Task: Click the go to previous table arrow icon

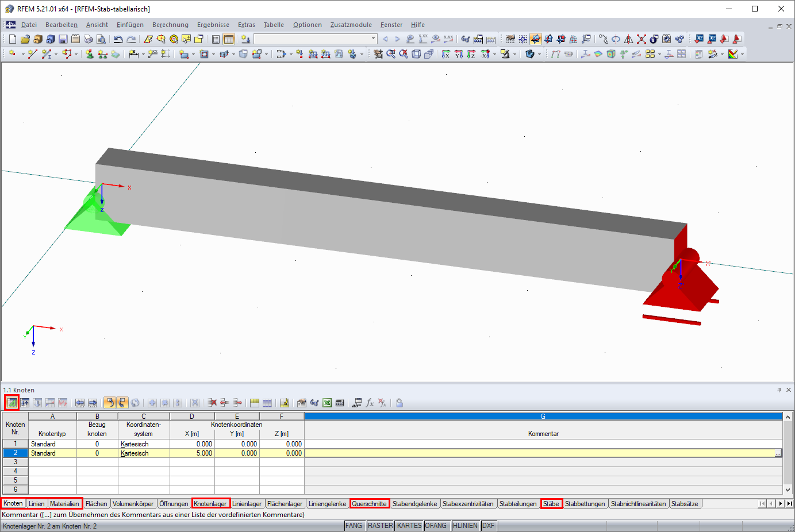Action: [x=80, y=403]
